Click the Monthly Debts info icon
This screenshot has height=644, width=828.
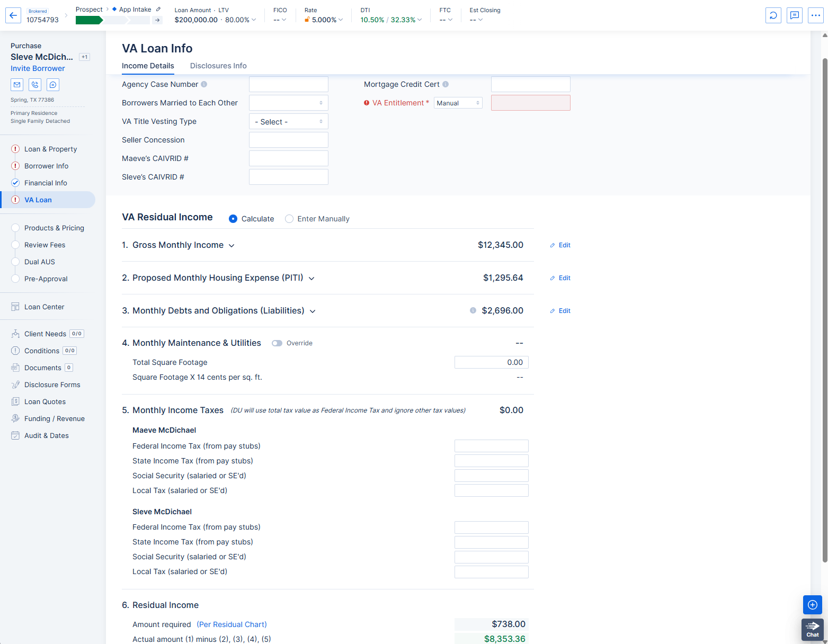pyautogui.click(x=473, y=310)
